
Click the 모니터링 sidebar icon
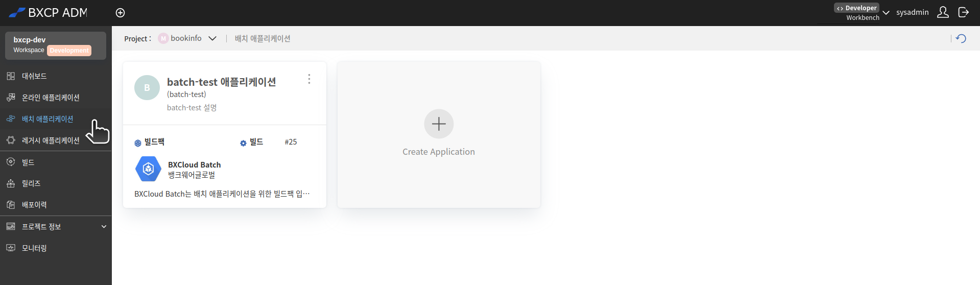11,248
